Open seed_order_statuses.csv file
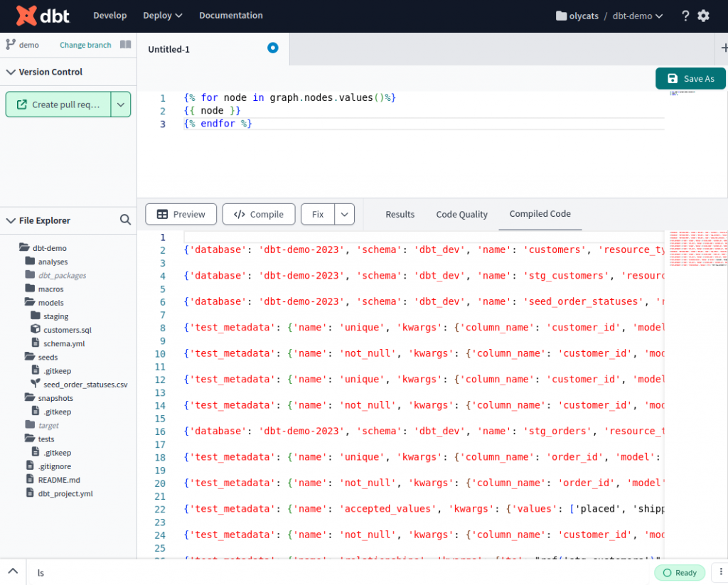The height and width of the screenshot is (585, 728). (85, 385)
